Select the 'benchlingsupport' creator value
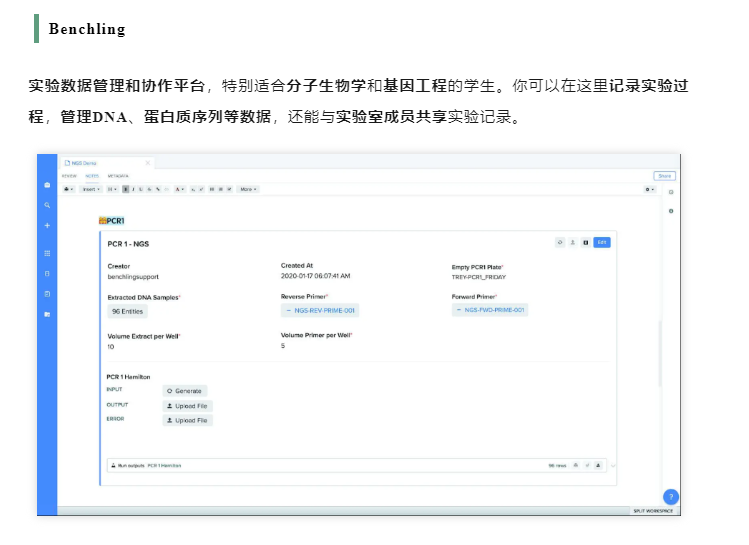Viewport: 749px width, 545px height. 133,277
